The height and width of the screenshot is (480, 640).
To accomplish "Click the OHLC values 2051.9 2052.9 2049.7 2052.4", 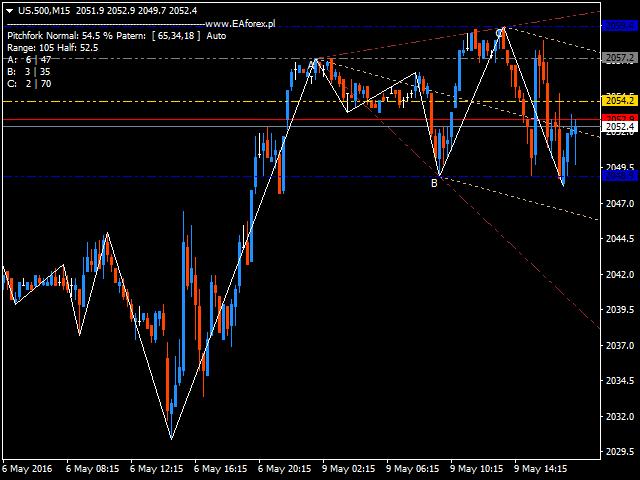I will (x=136, y=11).
